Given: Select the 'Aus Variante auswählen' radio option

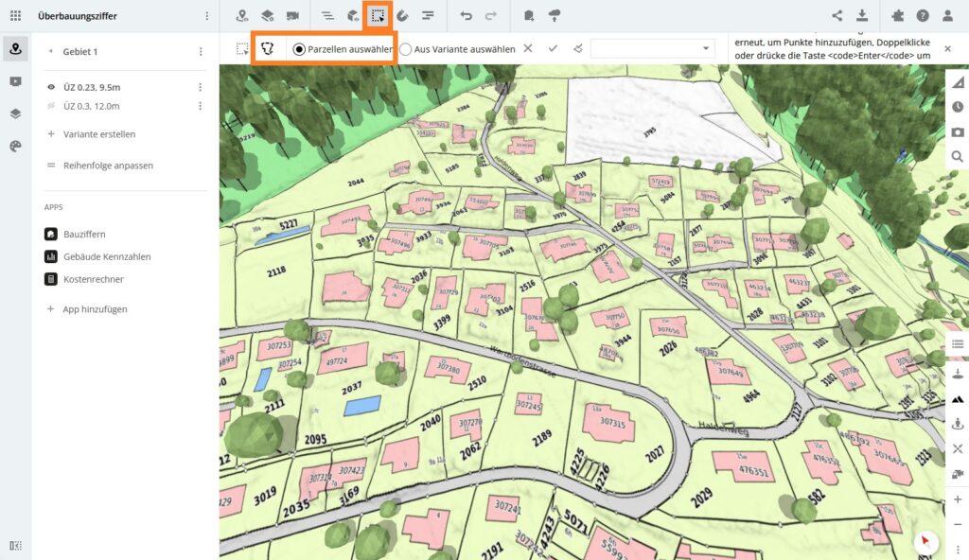Looking at the screenshot, I should click(x=406, y=49).
